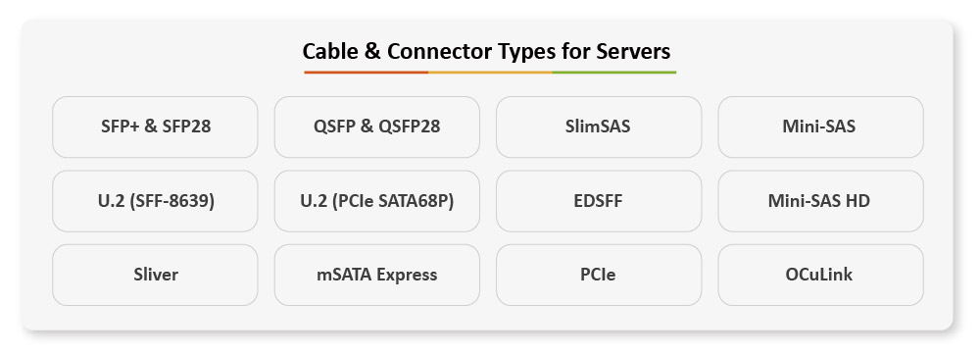
Task: Click the green segment of the title underline
Action: pos(614,73)
